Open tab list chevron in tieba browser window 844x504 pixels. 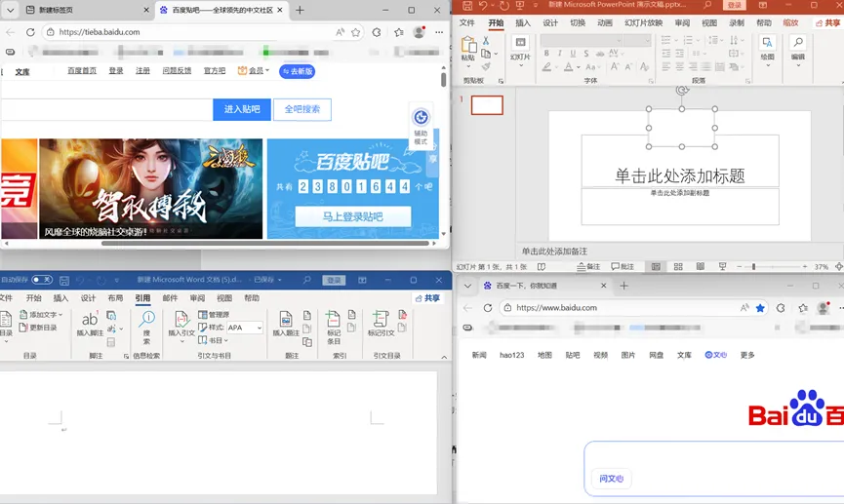pos(10,10)
